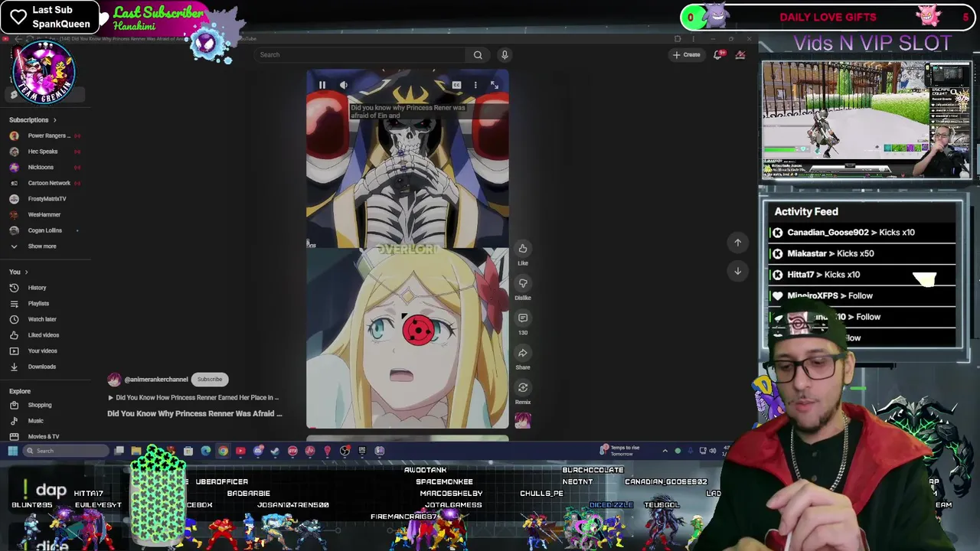Enter fullscreen for the Short

click(x=495, y=85)
